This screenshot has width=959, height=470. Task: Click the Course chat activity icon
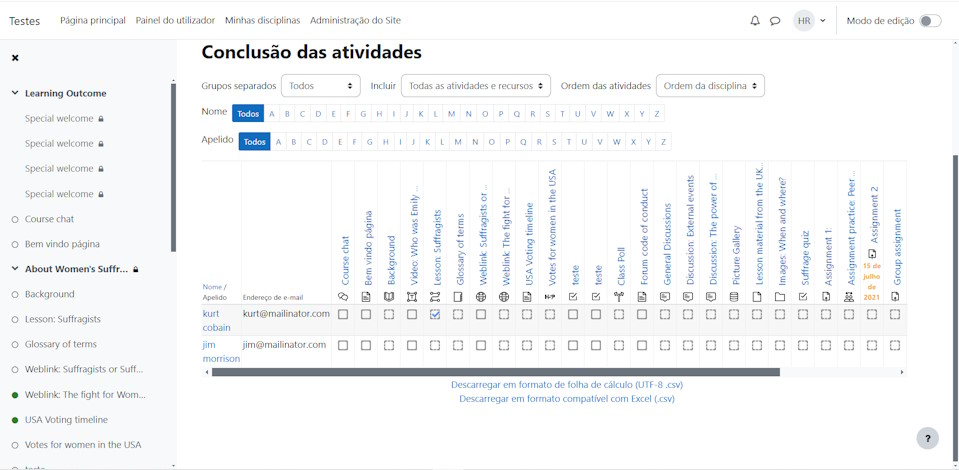[343, 297]
